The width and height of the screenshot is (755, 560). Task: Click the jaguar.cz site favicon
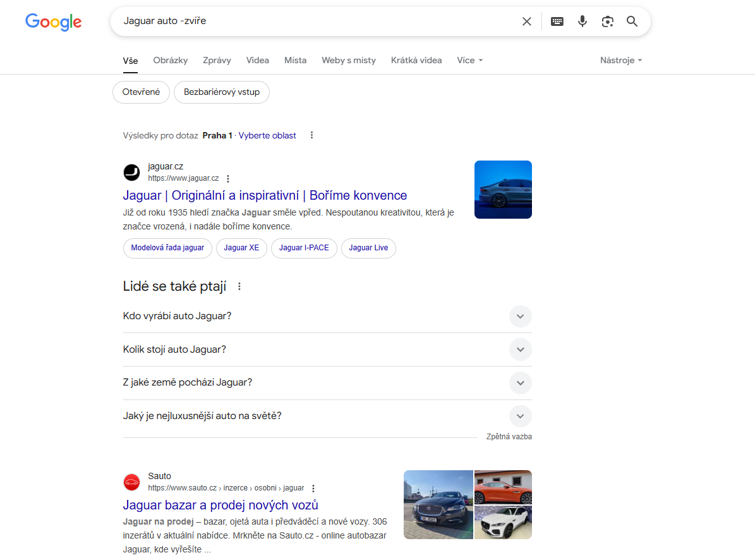coord(131,173)
